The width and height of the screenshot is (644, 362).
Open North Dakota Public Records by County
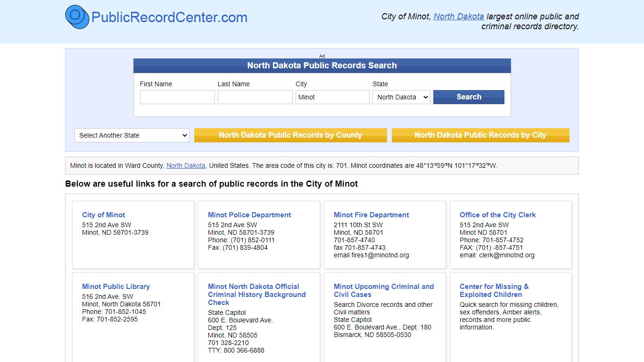290,135
